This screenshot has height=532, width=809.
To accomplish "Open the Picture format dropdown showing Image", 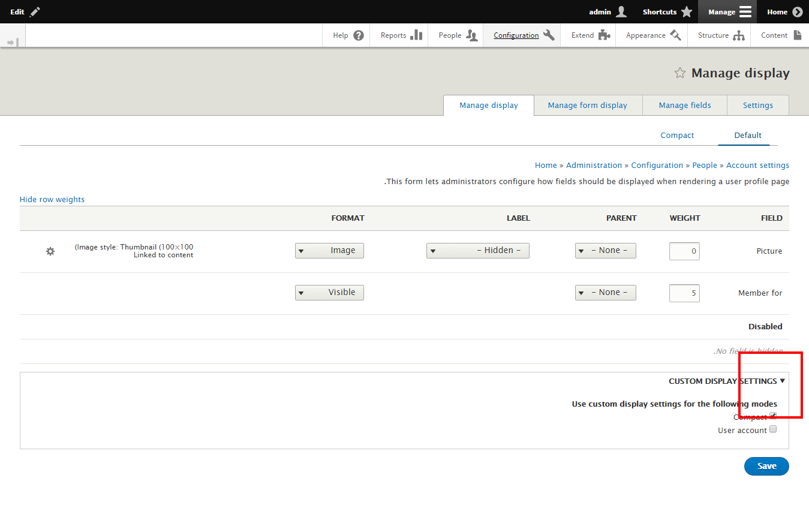I will [329, 251].
